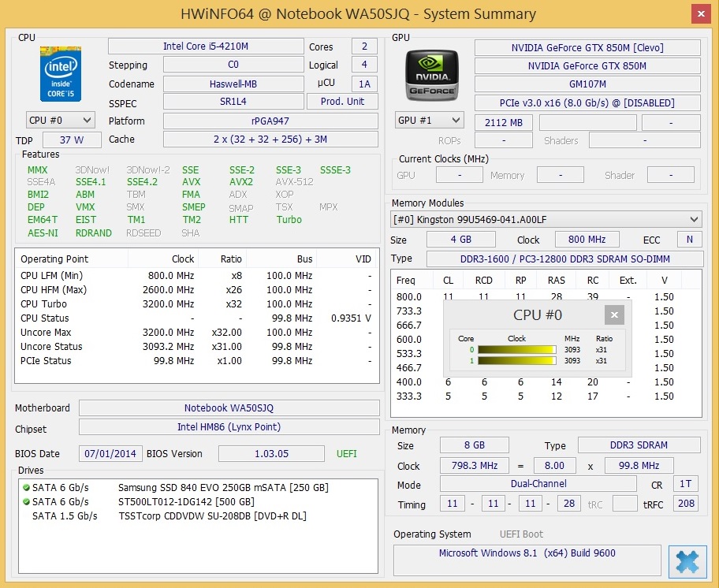Click the AES-NI feature flag
This screenshot has width=719, height=588.
point(43,233)
